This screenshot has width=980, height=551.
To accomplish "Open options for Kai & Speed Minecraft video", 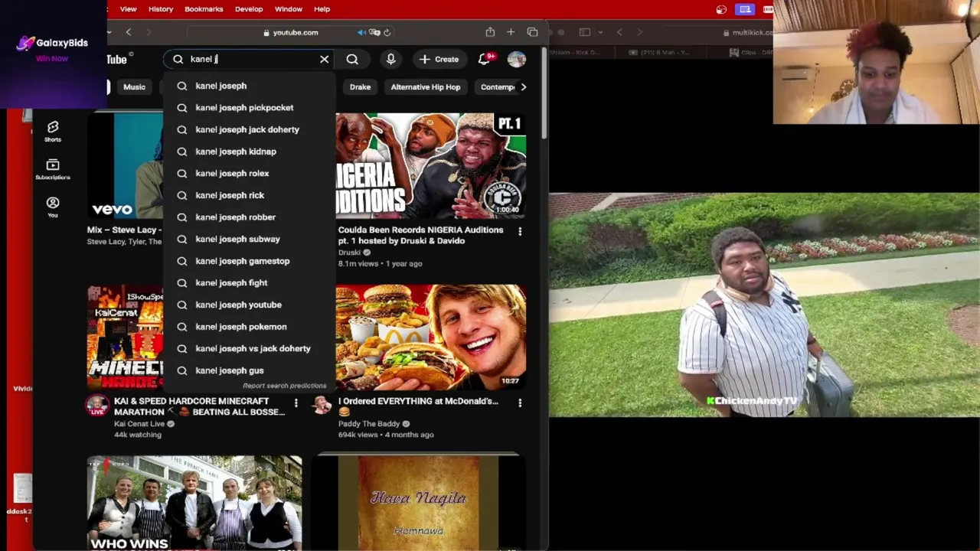I will (x=296, y=403).
